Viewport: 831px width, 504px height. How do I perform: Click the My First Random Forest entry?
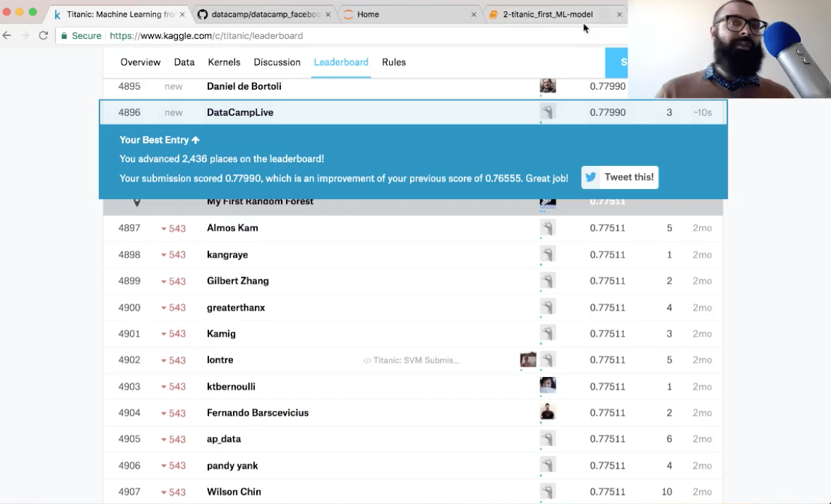260,202
